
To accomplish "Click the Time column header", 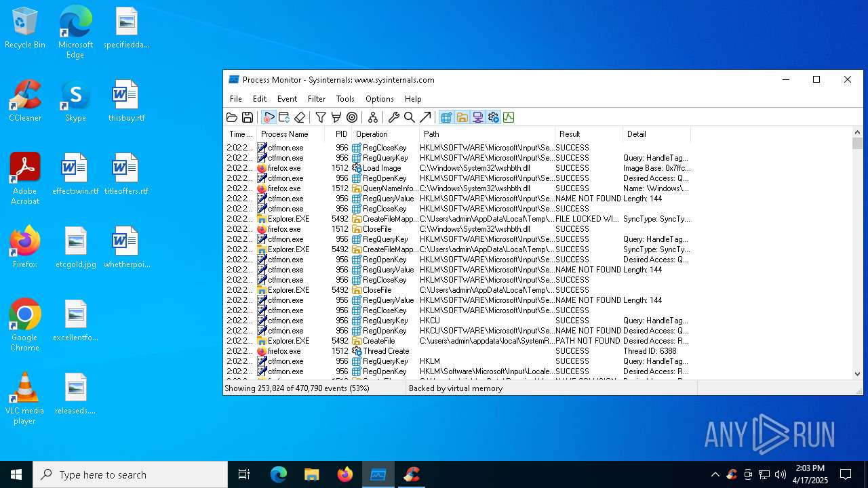I will tap(241, 134).
